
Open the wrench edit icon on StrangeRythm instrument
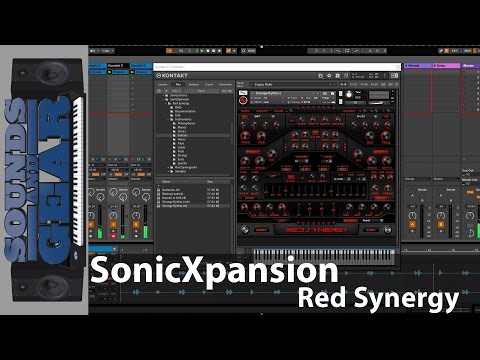(x=243, y=93)
